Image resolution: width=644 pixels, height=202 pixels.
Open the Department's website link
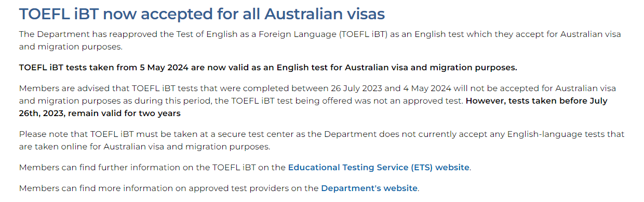pos(369,188)
